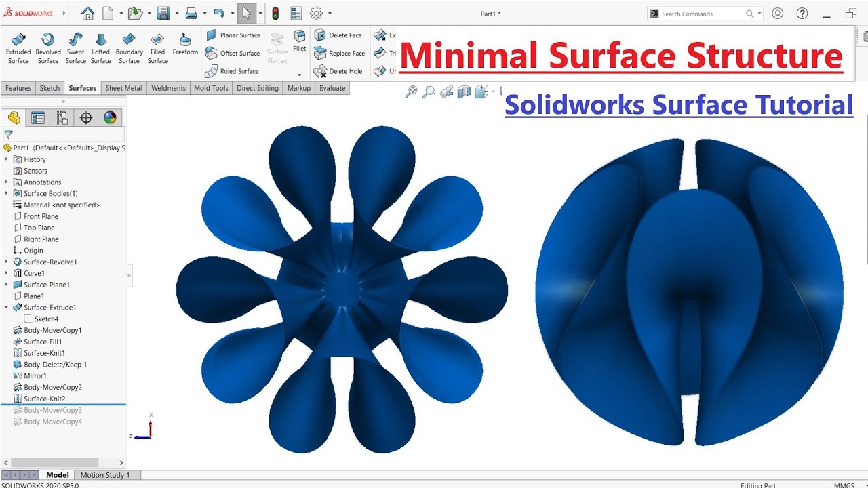Click the Planar Surface command
This screenshot has width=868, height=488.
tap(233, 35)
